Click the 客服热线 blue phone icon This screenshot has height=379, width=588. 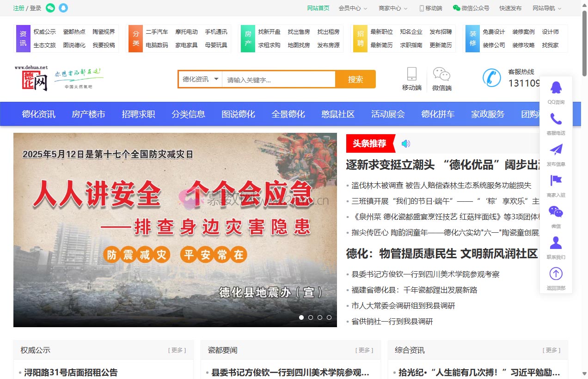pos(491,78)
